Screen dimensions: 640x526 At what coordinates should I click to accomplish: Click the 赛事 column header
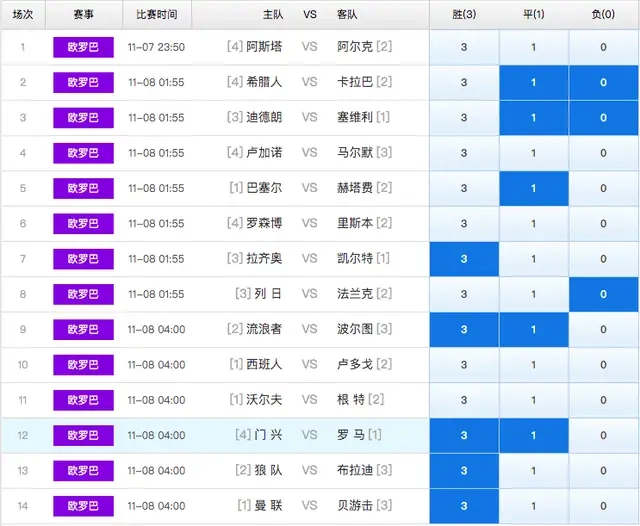click(84, 15)
